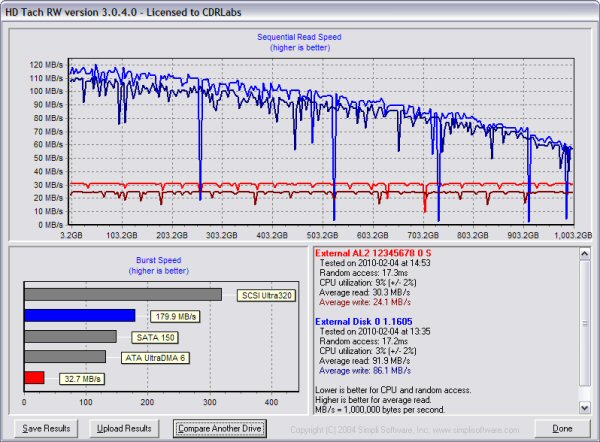Image resolution: width=600 pixels, height=442 pixels.
Task: Click the gray SCSI Ultra320 reference bar
Action: tap(122, 294)
